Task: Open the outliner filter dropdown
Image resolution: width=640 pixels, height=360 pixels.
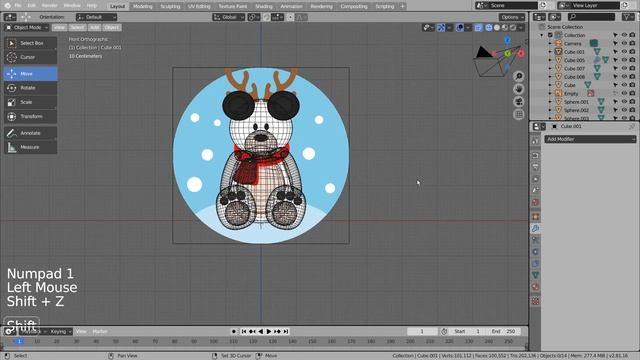Action: point(628,17)
